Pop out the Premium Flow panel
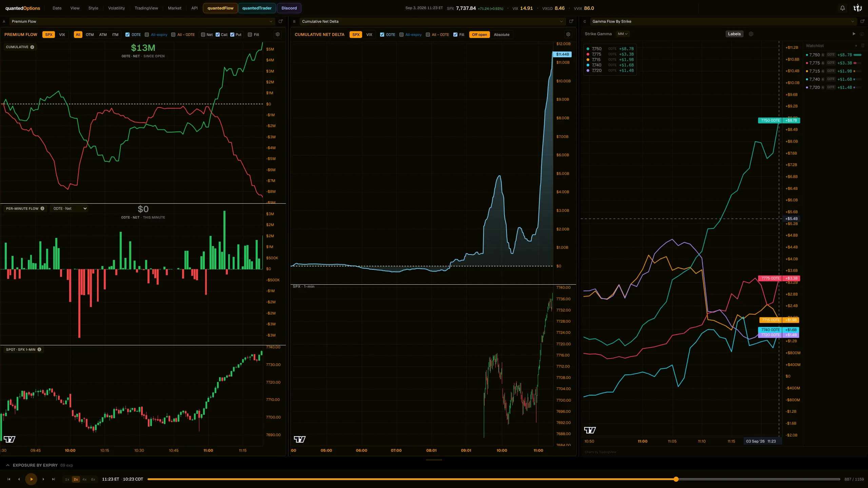The height and width of the screenshot is (488, 868). click(281, 21)
